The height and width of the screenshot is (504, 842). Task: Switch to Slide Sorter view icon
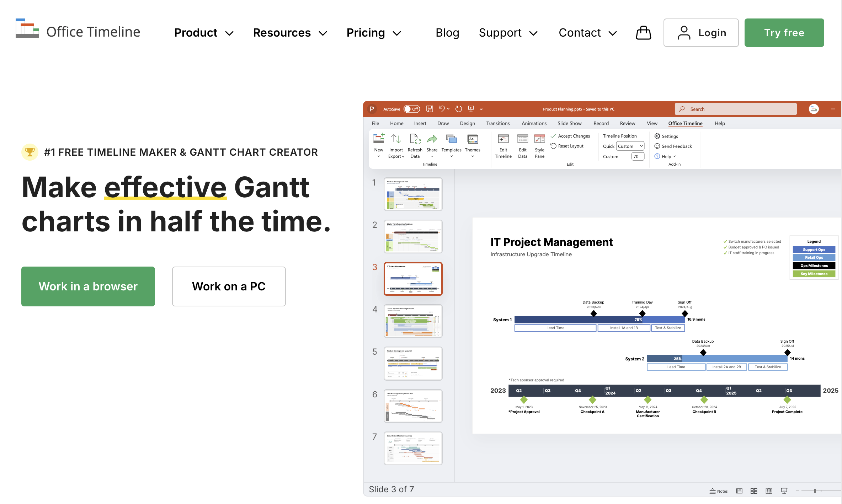(754, 491)
